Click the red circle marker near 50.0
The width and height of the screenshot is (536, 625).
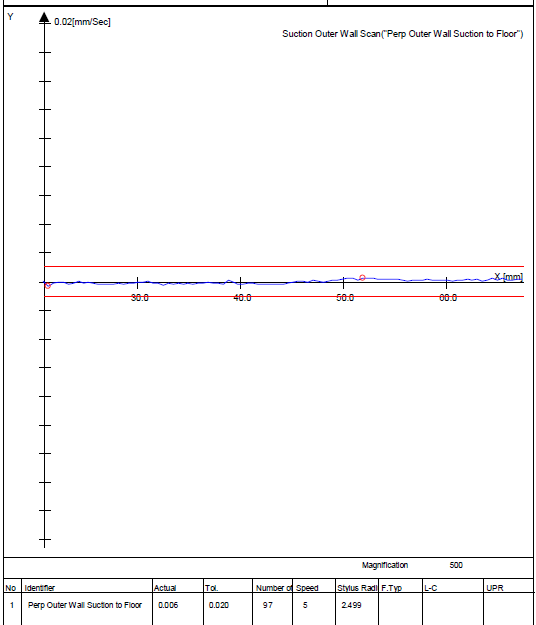(x=362, y=277)
